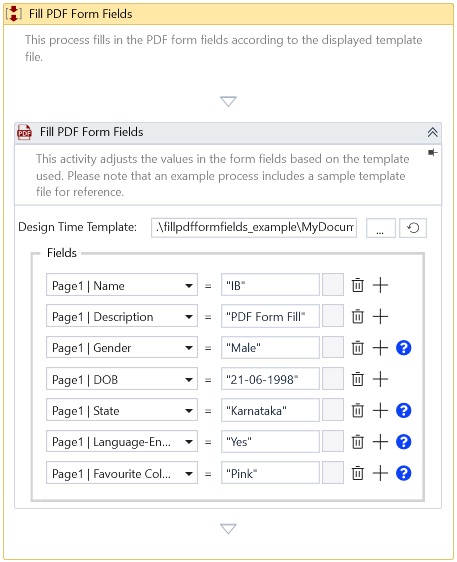The height and width of the screenshot is (562, 457).
Task: Click the "21-06-1998" DOB value field
Action: 270,379
